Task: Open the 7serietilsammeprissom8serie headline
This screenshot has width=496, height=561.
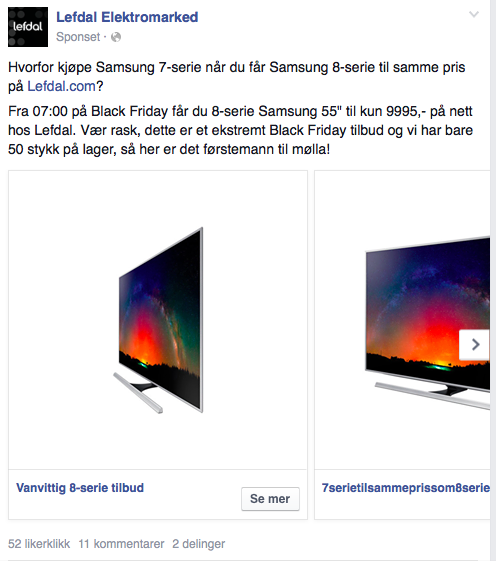Action: (x=405, y=488)
